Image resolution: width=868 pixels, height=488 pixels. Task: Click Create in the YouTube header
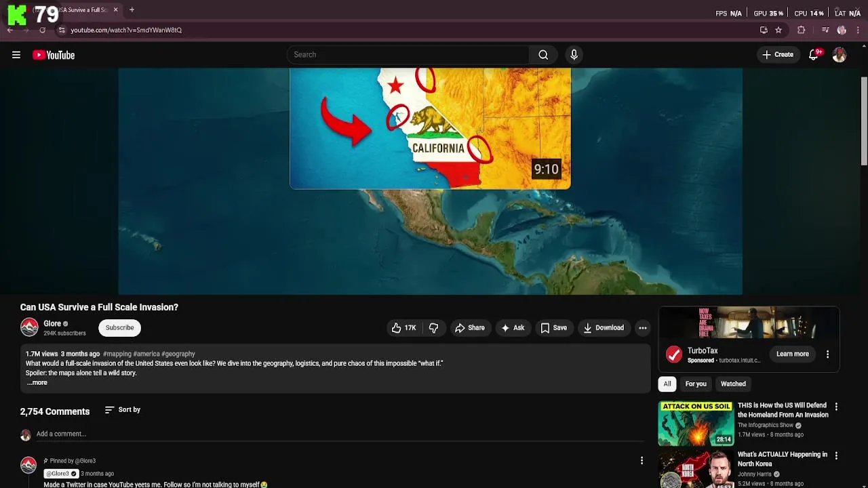778,55
